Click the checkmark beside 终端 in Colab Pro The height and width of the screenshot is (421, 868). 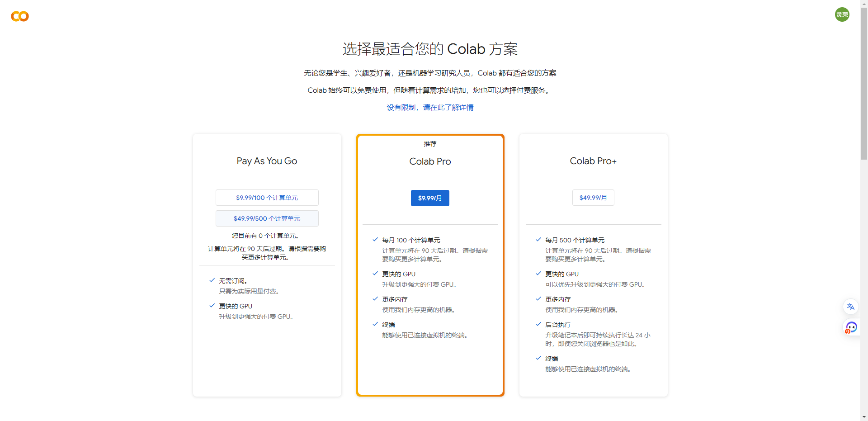pos(375,324)
